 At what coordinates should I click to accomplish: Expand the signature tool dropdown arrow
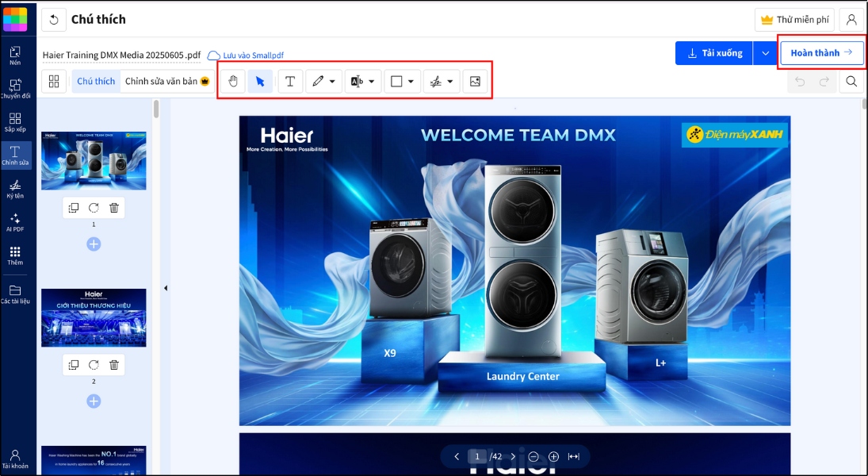click(x=449, y=80)
